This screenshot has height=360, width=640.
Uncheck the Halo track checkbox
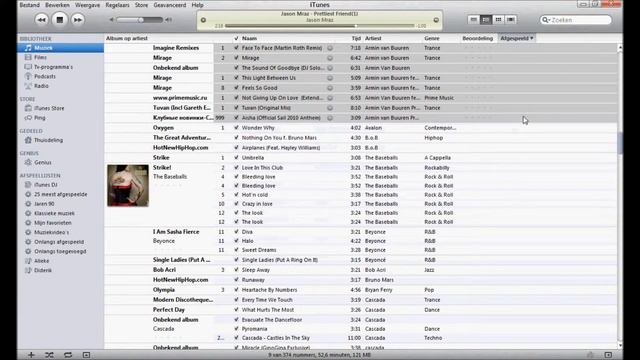coord(236,241)
